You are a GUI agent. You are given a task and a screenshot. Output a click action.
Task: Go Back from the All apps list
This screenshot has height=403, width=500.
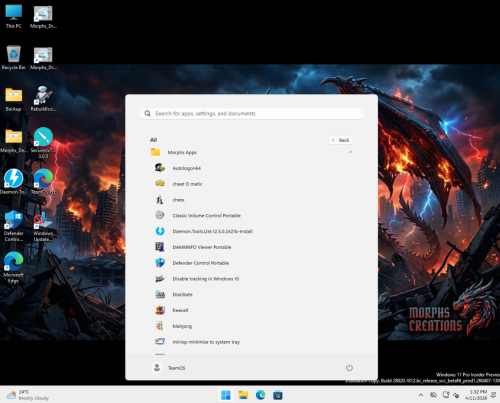[341, 140]
